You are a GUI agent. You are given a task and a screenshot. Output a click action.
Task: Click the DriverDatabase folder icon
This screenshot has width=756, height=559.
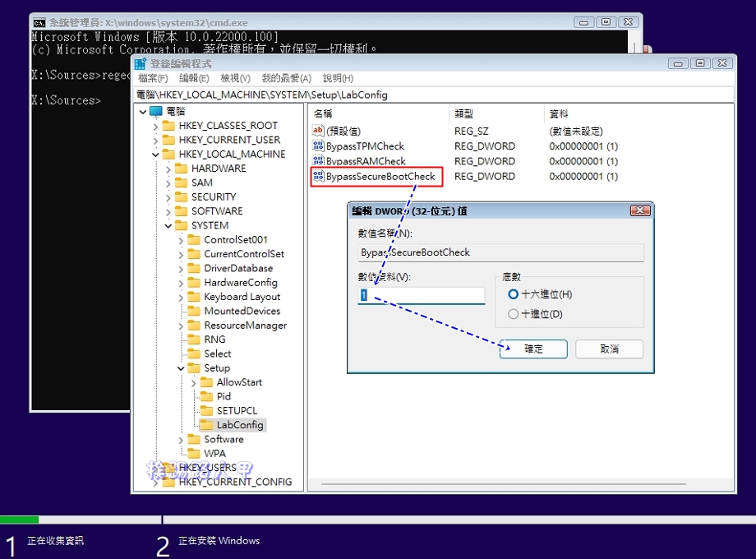[194, 268]
